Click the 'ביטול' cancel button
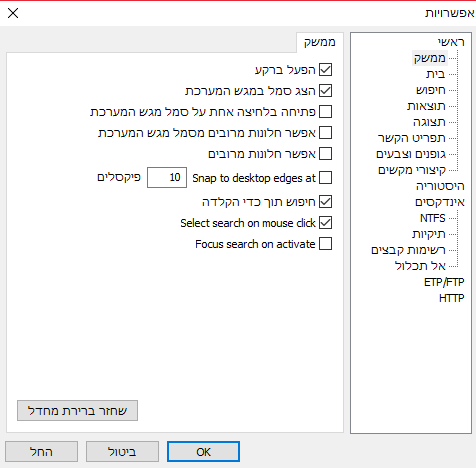 point(122,452)
